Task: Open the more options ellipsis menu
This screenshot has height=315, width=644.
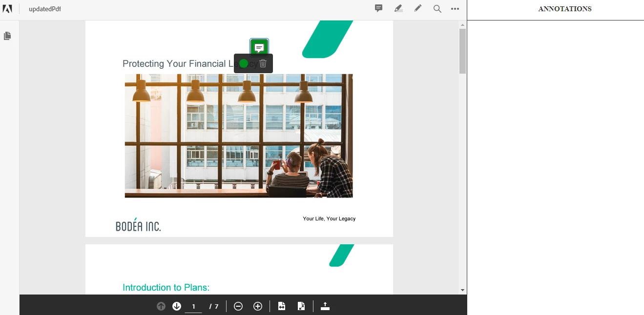Action: (455, 9)
